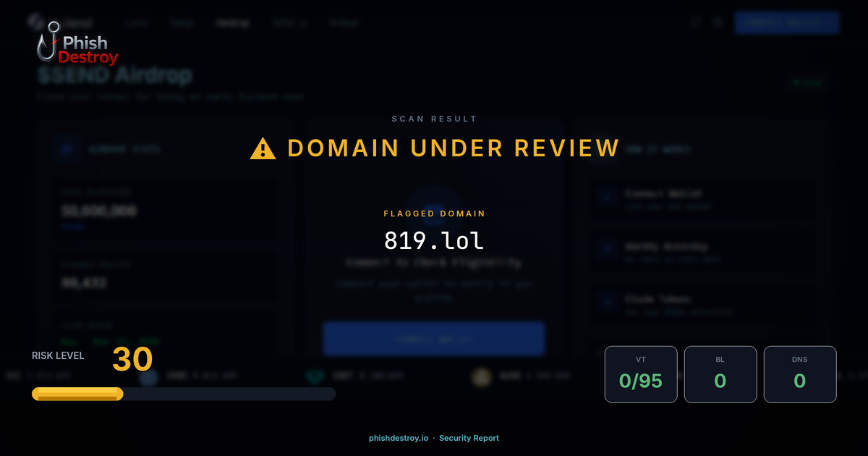Click the VT 0/95 scan score card

(x=641, y=374)
